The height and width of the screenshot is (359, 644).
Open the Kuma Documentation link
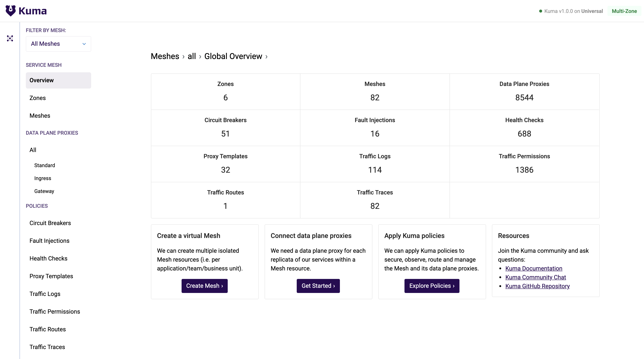(533, 268)
